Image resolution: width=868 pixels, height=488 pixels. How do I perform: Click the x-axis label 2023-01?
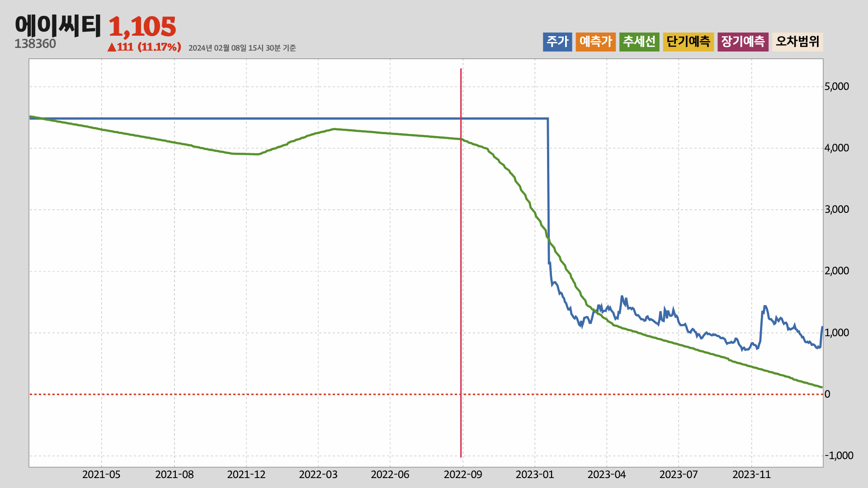pyautogui.click(x=535, y=474)
